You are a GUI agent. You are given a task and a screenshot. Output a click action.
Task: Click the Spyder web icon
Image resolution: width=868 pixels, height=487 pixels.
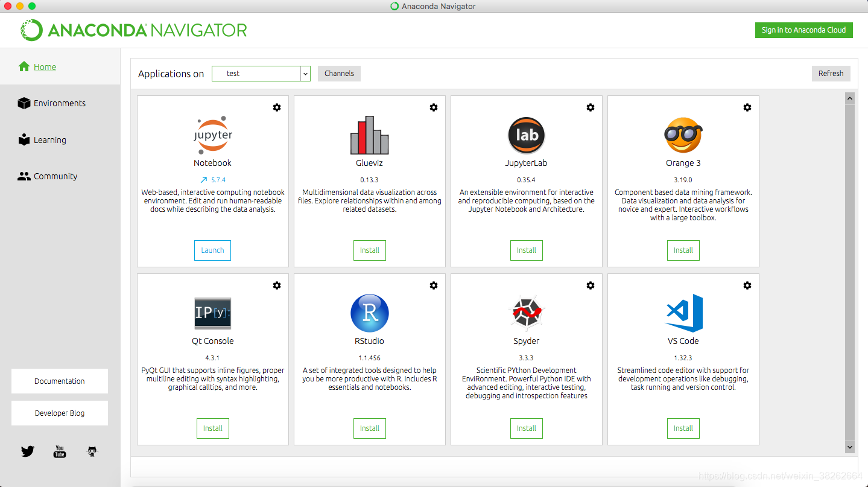click(x=526, y=313)
